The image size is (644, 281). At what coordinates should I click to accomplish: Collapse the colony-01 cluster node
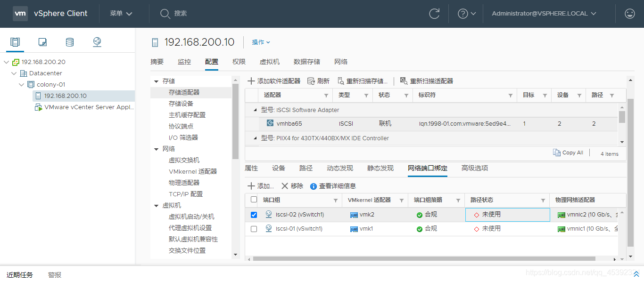pyautogui.click(x=22, y=85)
